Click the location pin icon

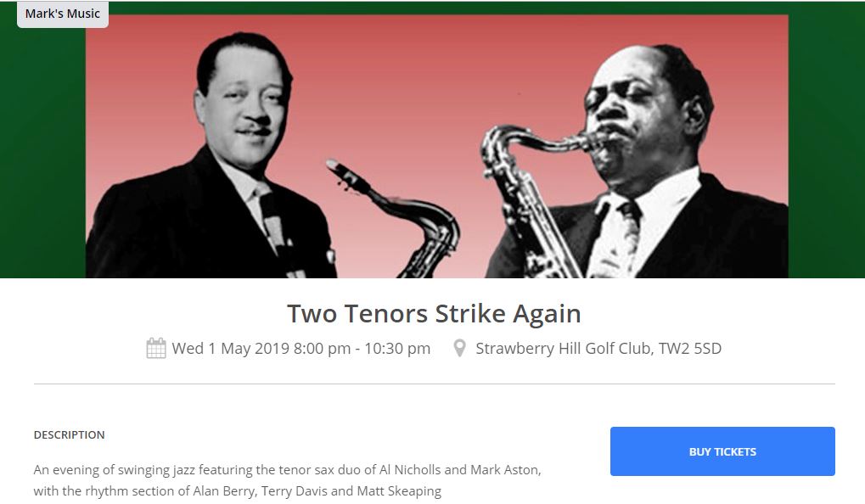tap(459, 348)
